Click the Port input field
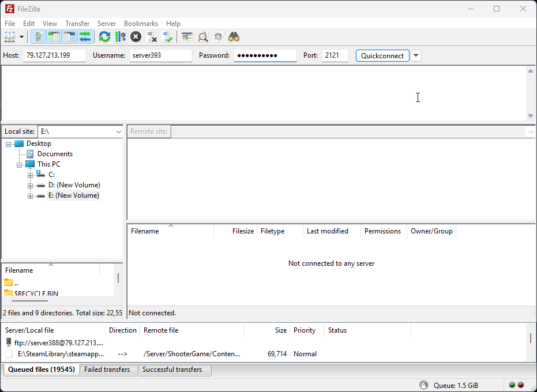The width and height of the screenshot is (537, 392). [335, 55]
